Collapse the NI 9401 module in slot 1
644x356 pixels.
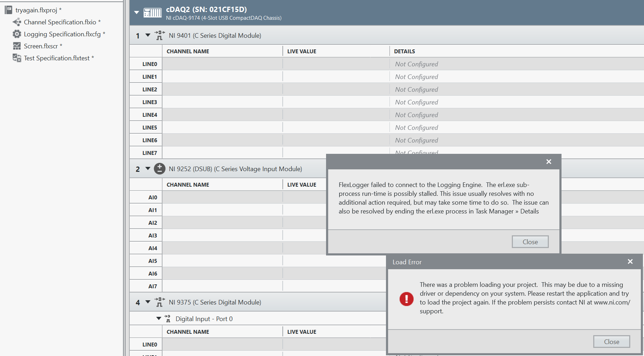coord(148,35)
